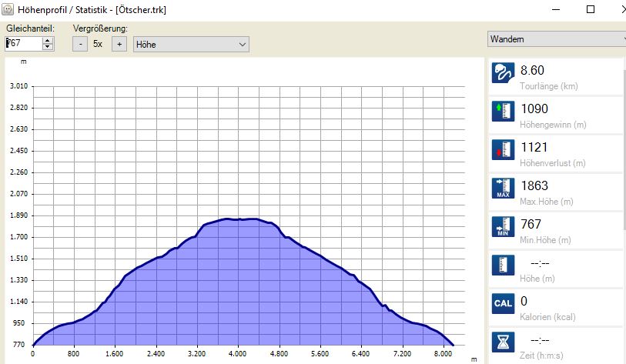Click the Höhe current altitude icon

pyautogui.click(x=503, y=265)
